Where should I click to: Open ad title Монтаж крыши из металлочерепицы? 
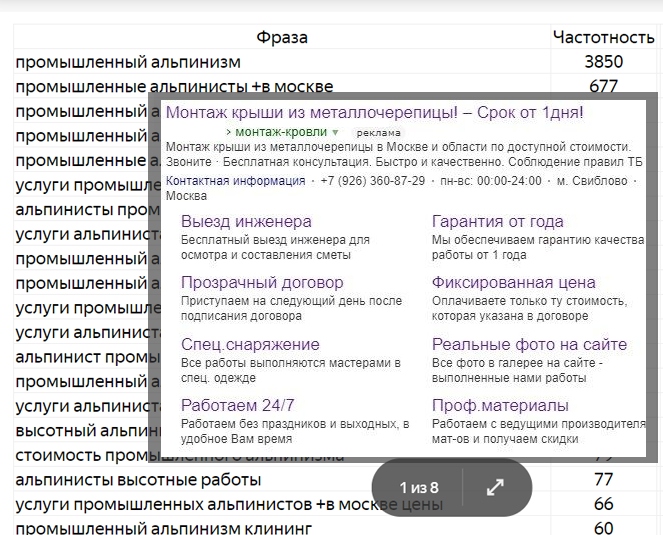tap(374, 112)
